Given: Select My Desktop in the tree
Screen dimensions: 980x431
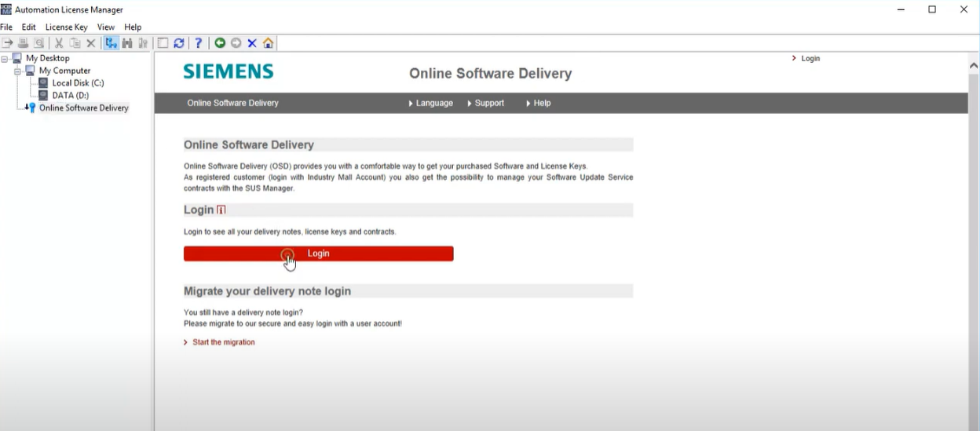Looking at the screenshot, I should click(47, 58).
